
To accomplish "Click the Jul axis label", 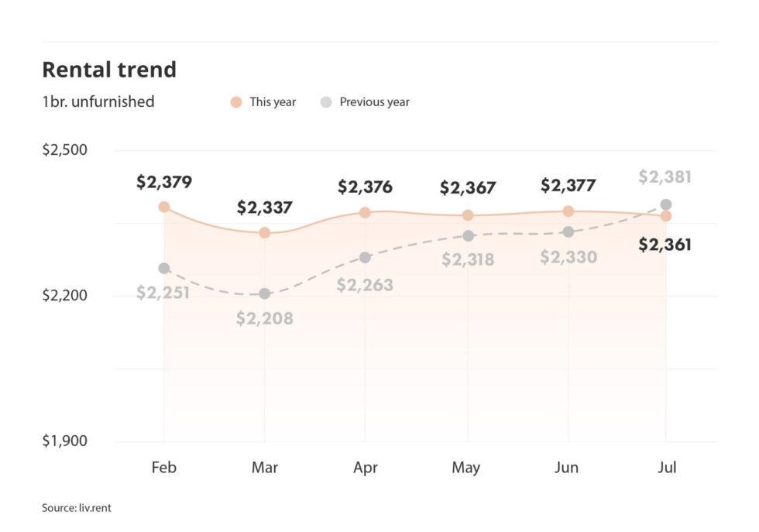I will (x=667, y=467).
